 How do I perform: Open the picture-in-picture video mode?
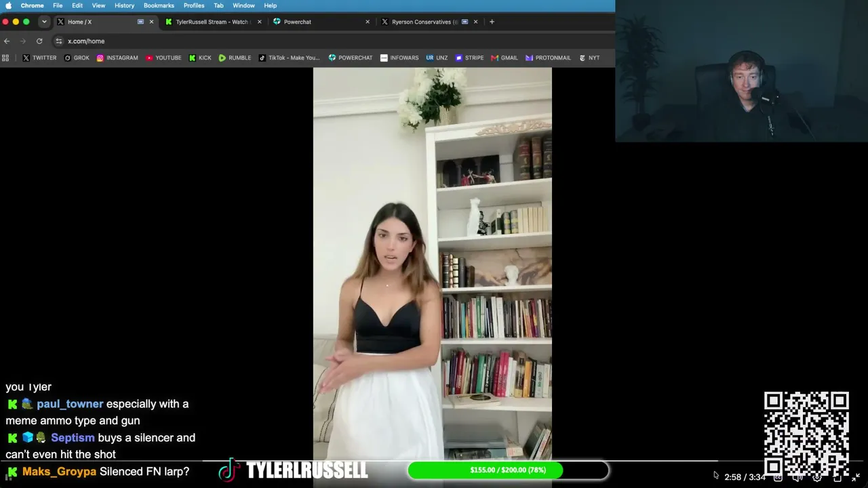coord(837,477)
